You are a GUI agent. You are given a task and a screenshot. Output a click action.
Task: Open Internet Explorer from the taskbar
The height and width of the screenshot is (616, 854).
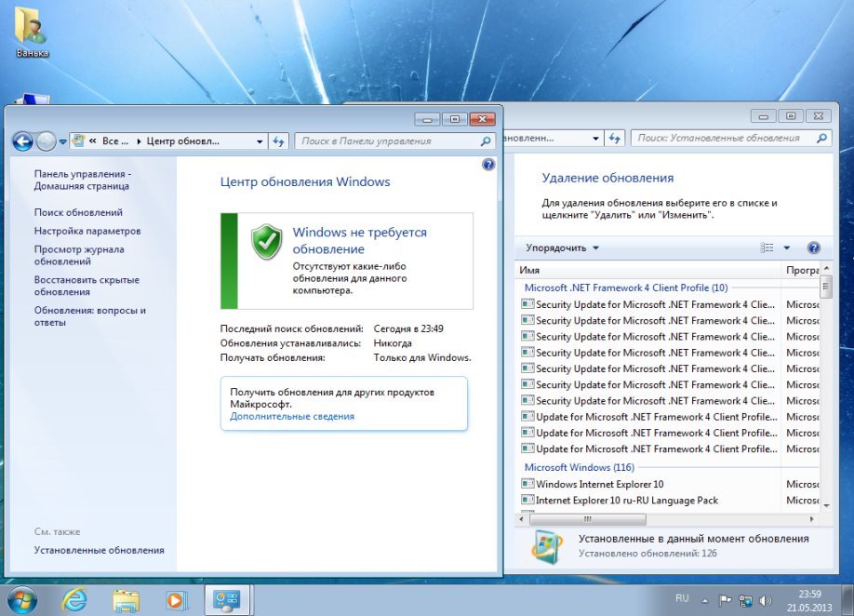click(73, 598)
